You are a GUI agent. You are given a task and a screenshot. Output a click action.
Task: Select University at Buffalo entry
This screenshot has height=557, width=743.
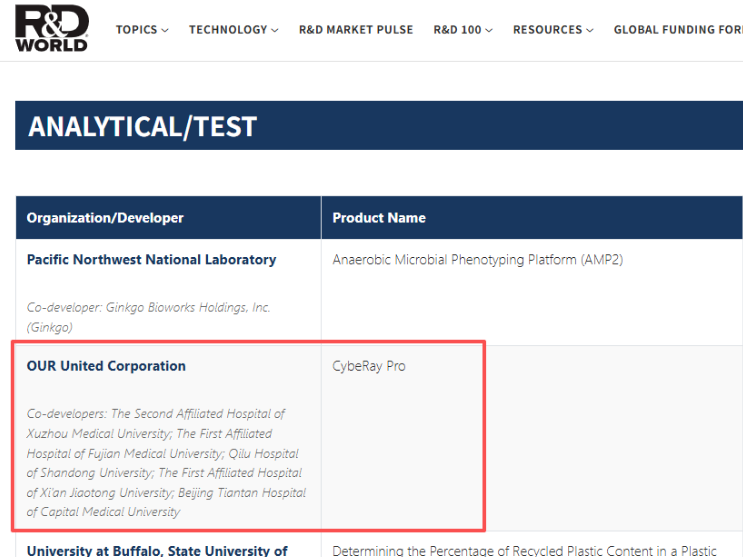click(x=157, y=550)
